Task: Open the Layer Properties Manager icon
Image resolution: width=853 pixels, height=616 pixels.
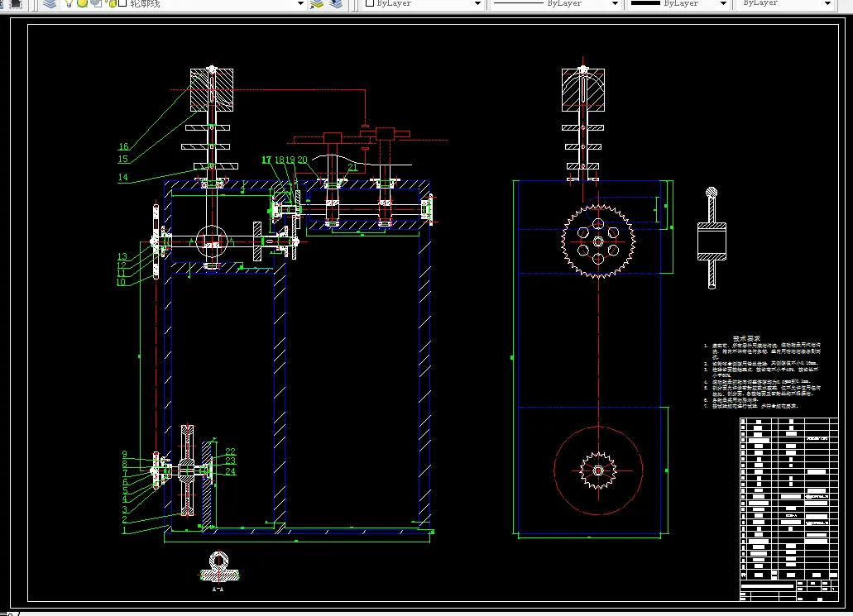Action: tap(50, 3)
